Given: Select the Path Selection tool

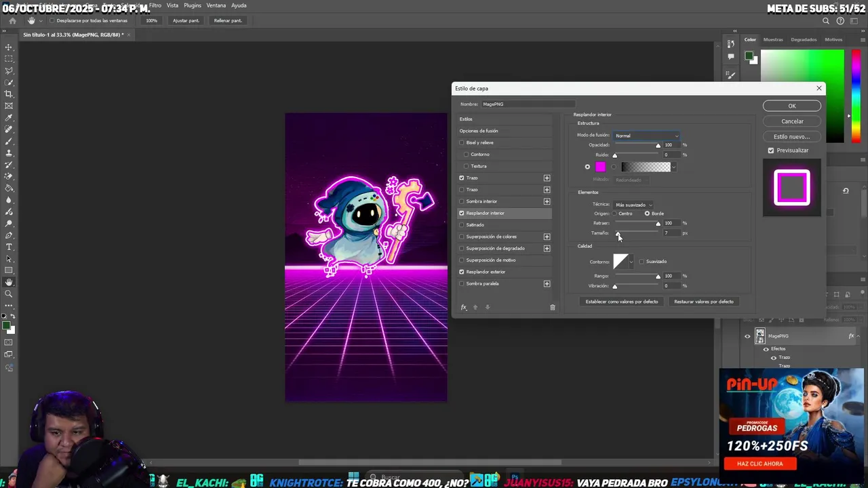Looking at the screenshot, I should (9, 259).
